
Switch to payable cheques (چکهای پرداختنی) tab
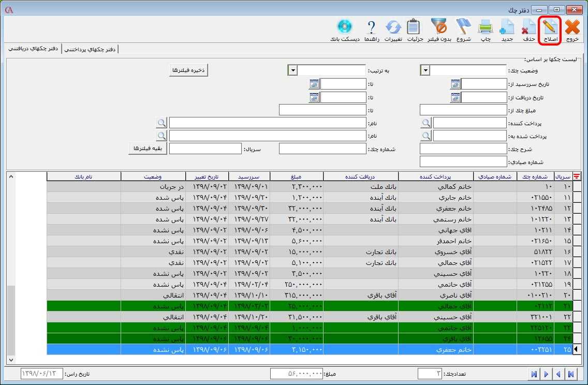click(x=90, y=49)
